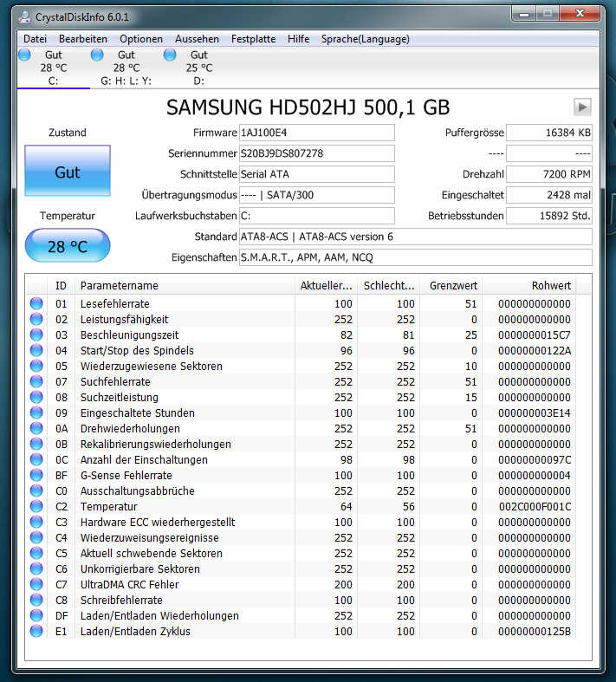Click the Drehzahl field 7200 RPM
Image resolution: width=616 pixels, height=682 pixels.
(549, 174)
